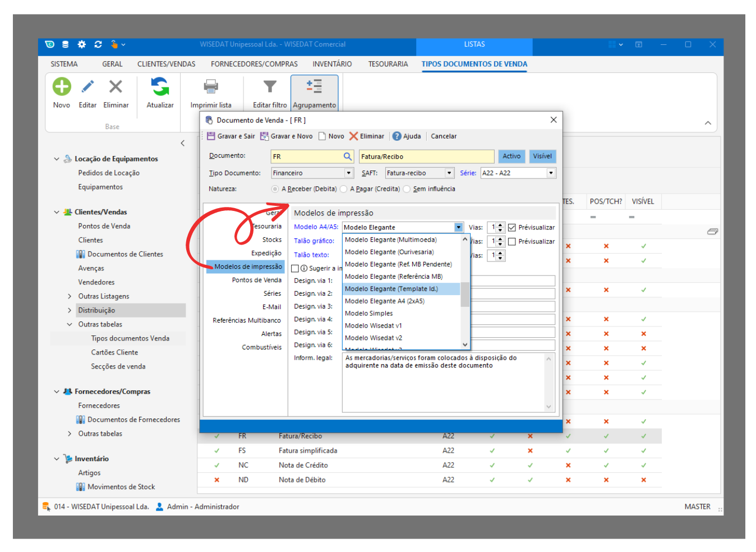Click Gravar e Sair in dialog toolbar

pyautogui.click(x=231, y=136)
